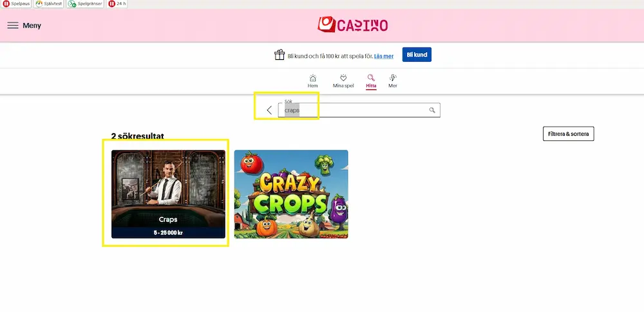Open the hamburger Meny icon
644x312 pixels.
(13, 26)
